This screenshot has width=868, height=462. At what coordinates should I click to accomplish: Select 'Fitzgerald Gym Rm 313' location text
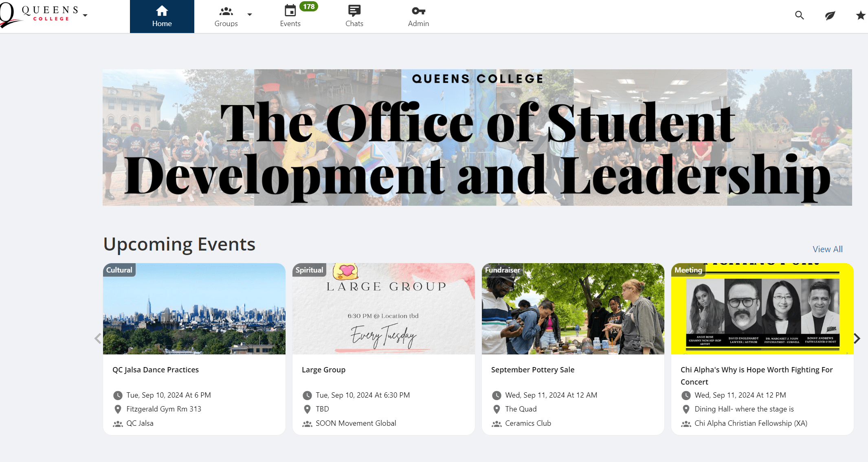point(164,409)
